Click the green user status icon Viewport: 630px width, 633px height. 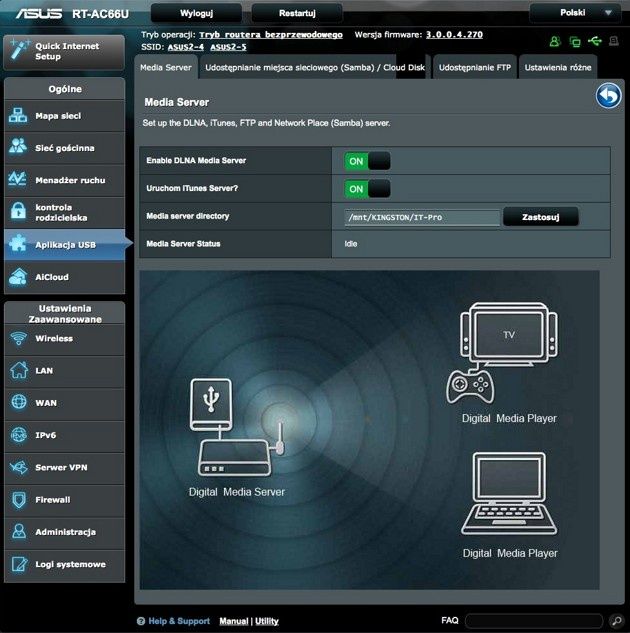pyautogui.click(x=555, y=41)
